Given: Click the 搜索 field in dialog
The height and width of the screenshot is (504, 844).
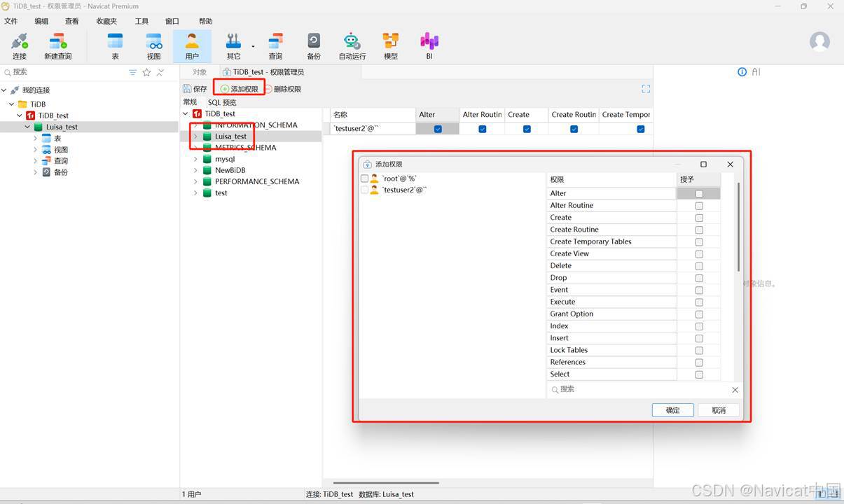Looking at the screenshot, I should (639, 390).
